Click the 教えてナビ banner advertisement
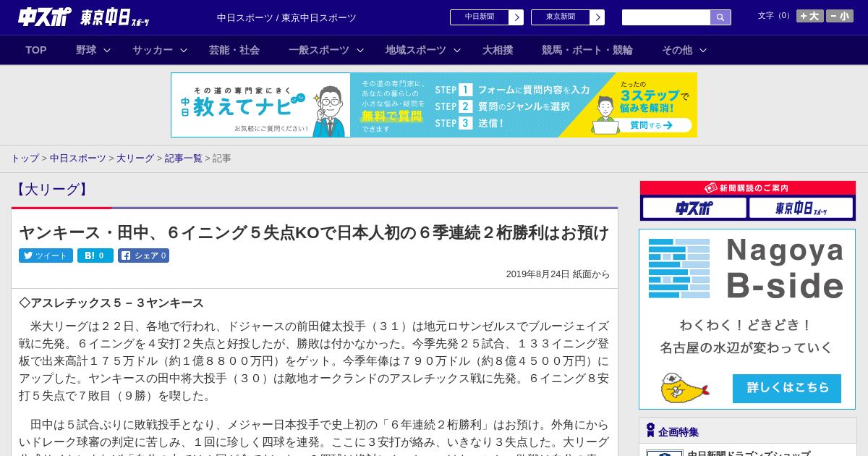868x456 pixels. (434, 105)
